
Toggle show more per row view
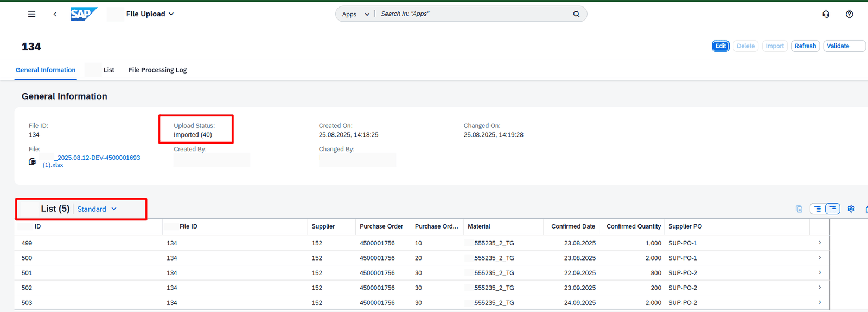(x=818, y=209)
